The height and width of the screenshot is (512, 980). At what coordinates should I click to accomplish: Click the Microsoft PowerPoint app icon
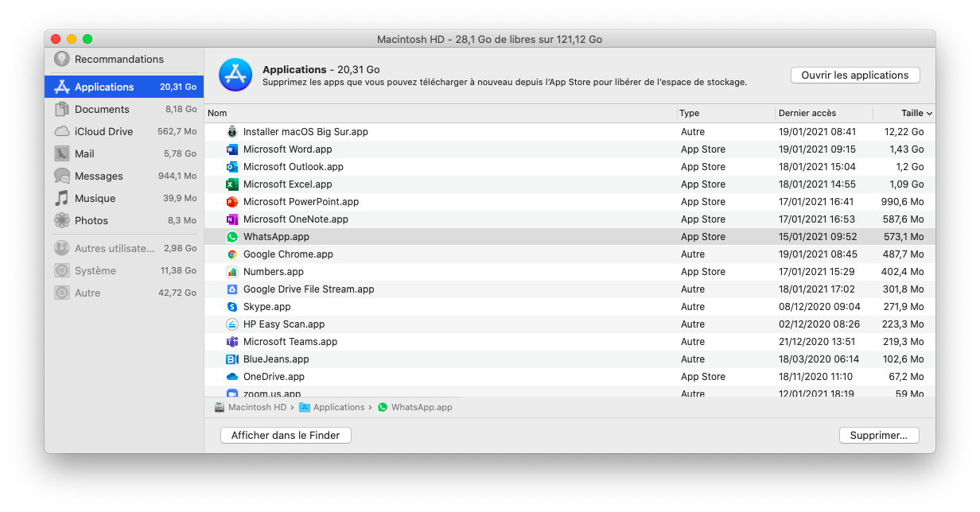[x=232, y=202]
